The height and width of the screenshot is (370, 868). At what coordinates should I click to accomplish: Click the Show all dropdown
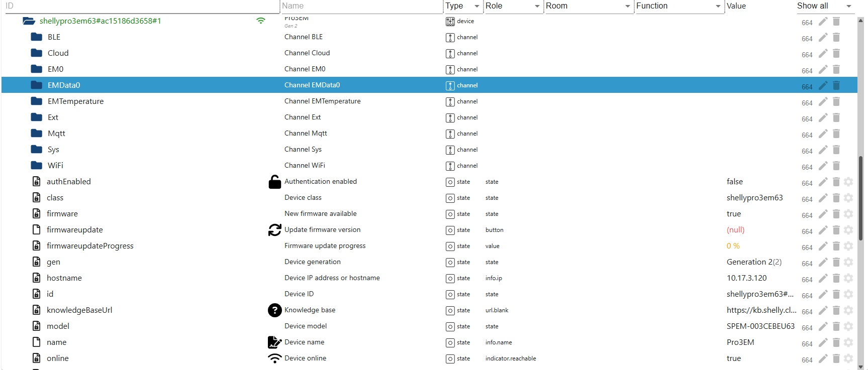[824, 6]
